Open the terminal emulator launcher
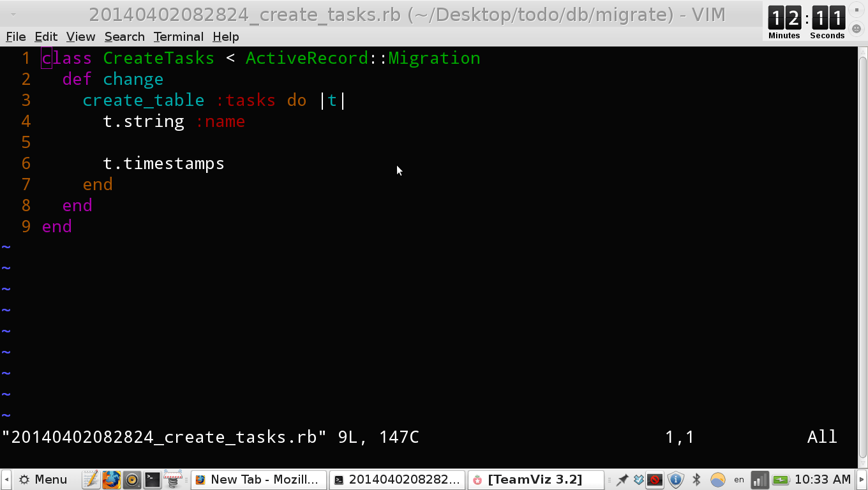Screen dimensions: 868x490 point(152,479)
